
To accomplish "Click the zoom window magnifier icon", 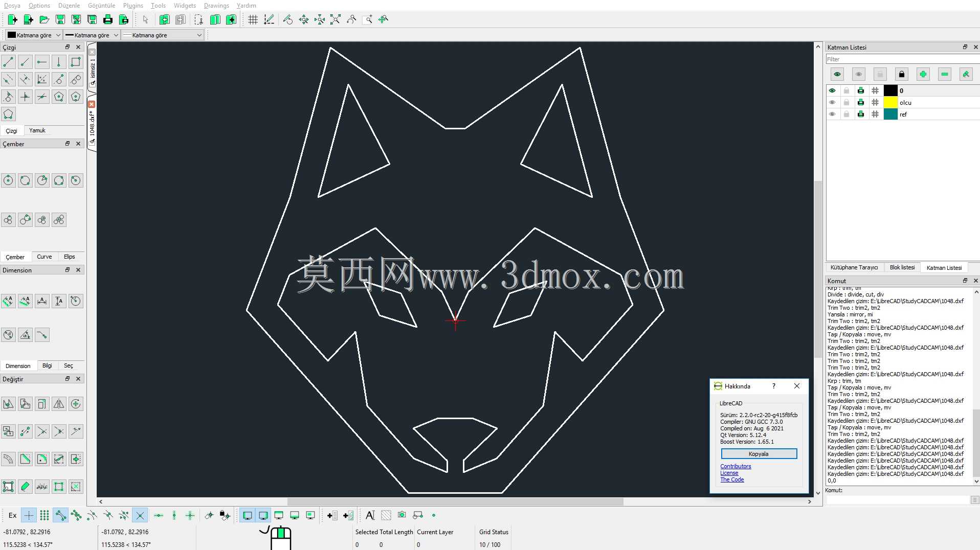I will tap(367, 19).
